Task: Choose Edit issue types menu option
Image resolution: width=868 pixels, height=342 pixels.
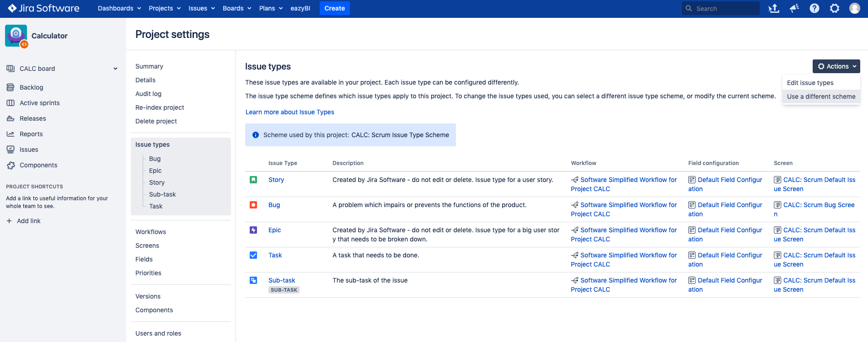Action: (x=821, y=83)
